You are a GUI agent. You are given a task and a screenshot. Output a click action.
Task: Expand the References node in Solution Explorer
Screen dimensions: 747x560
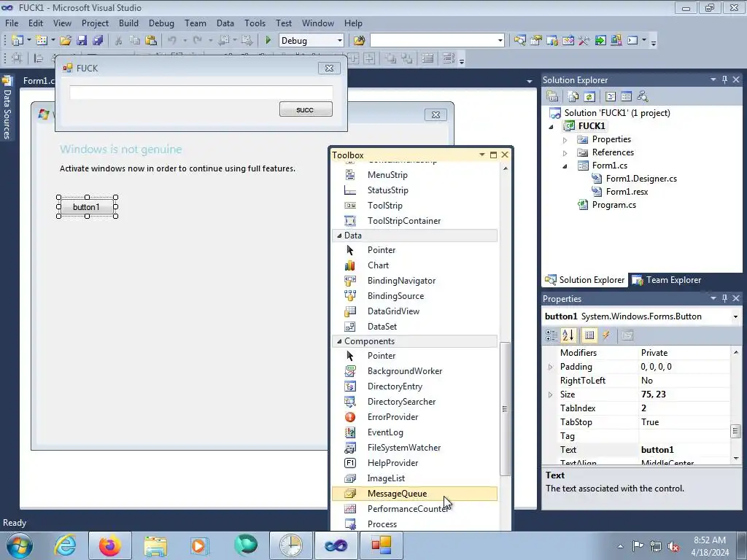[x=565, y=153]
